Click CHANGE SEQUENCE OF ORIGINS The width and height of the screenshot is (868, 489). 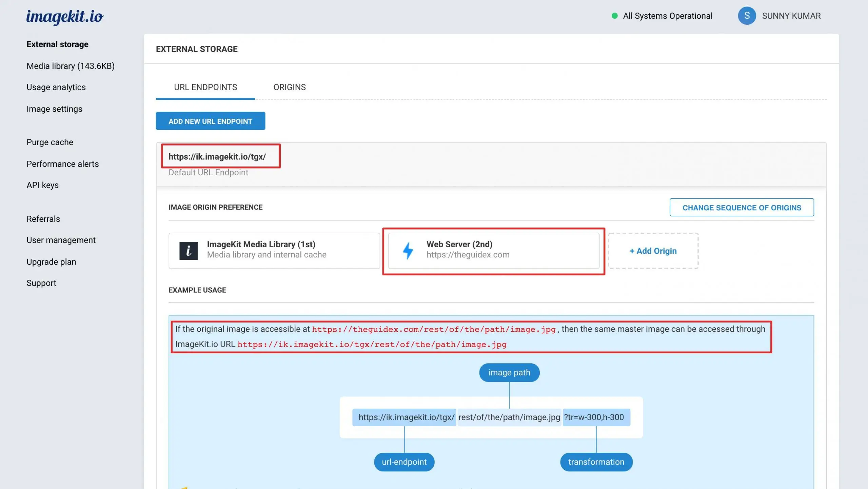[x=742, y=207]
